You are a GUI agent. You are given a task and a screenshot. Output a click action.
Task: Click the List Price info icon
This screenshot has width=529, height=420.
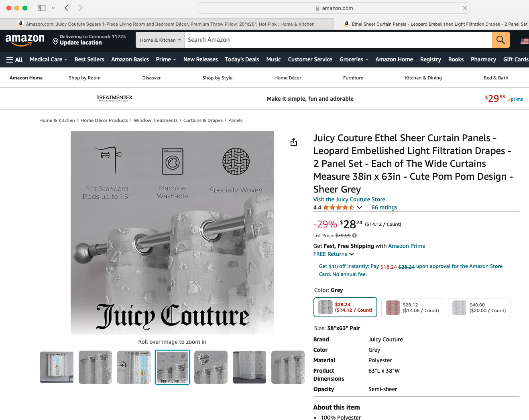[x=354, y=235]
